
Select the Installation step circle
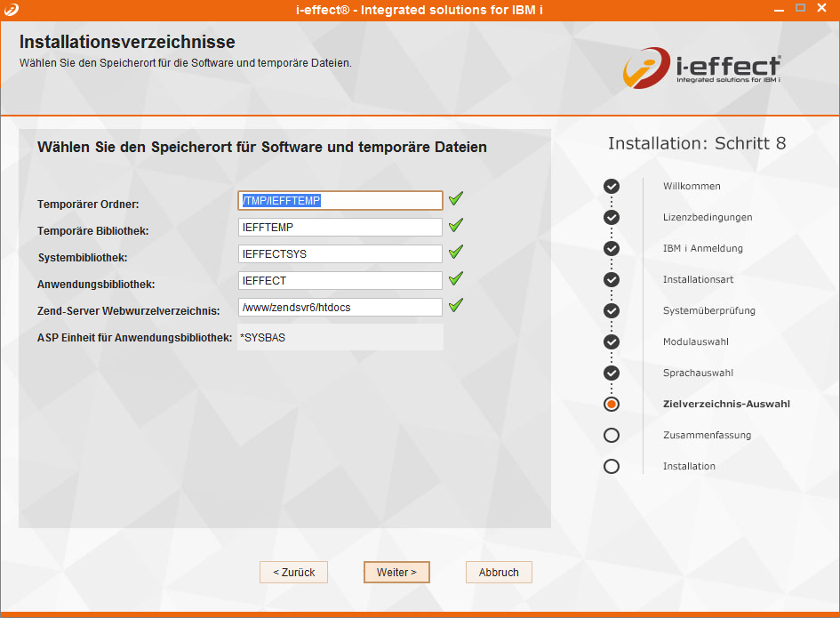click(x=612, y=466)
